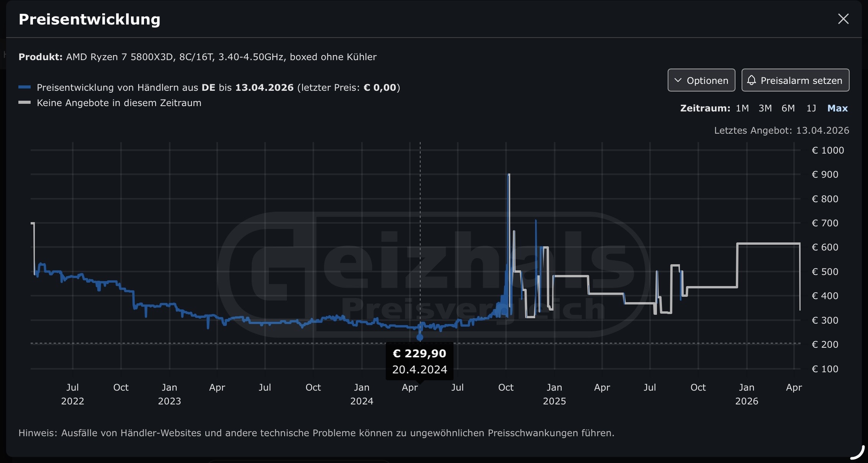Select the Max time range
The image size is (868, 463).
pos(837,108)
